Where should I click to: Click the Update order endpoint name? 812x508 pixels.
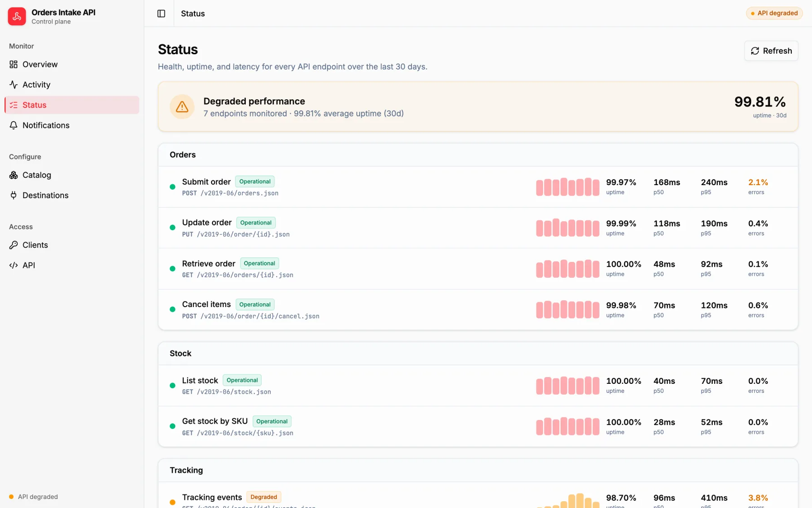207,222
